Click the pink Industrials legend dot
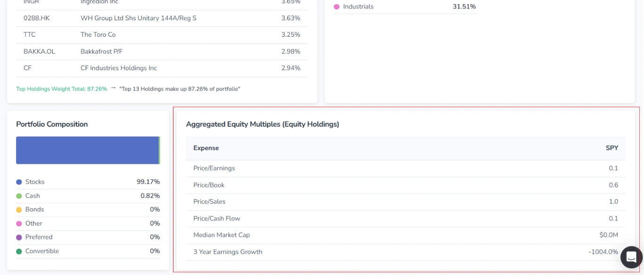The width and height of the screenshot is (644, 275). (x=336, y=6)
